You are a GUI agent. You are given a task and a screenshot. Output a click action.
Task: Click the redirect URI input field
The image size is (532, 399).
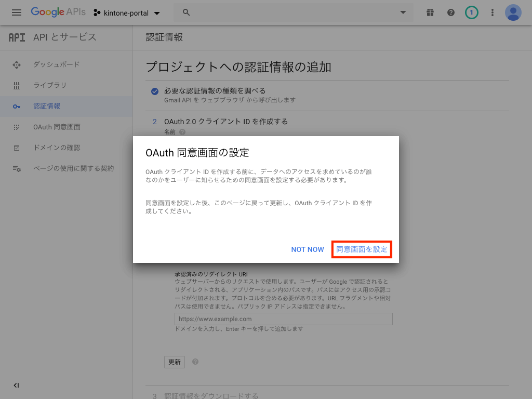283,319
